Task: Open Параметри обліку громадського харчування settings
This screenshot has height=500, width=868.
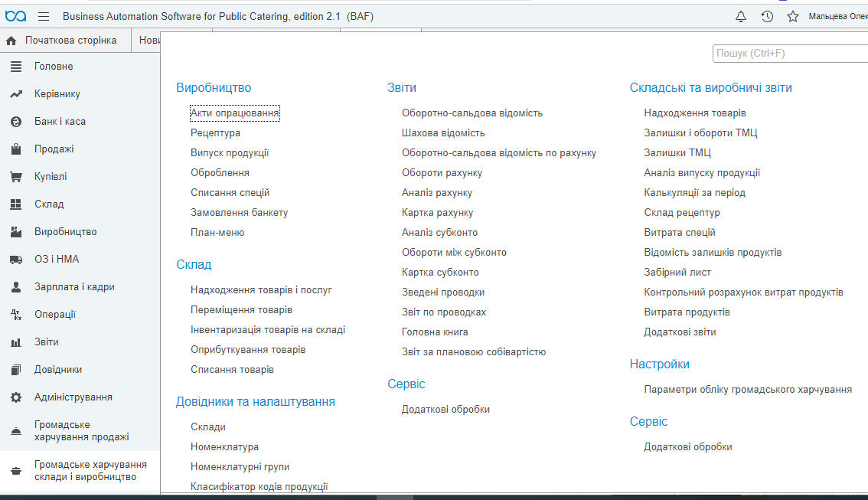Action: (x=748, y=390)
